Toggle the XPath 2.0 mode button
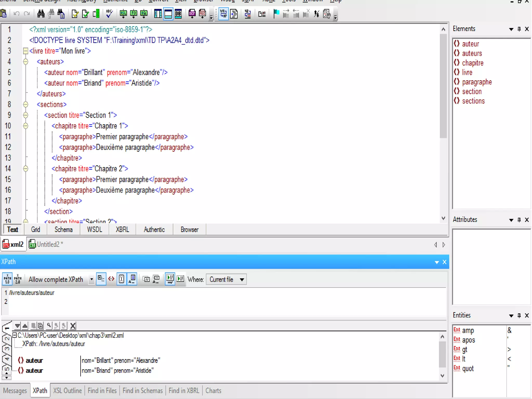 pos(18,279)
